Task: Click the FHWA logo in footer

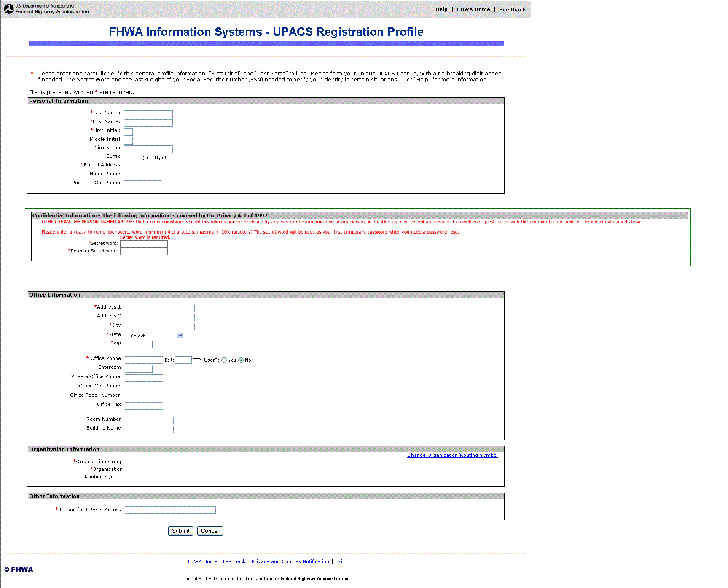Action: (19, 569)
